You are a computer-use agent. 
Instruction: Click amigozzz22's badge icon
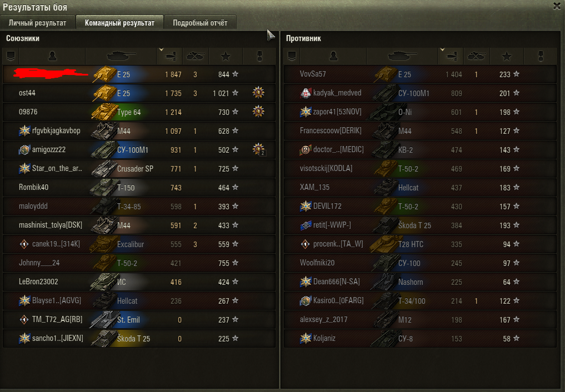click(24, 149)
